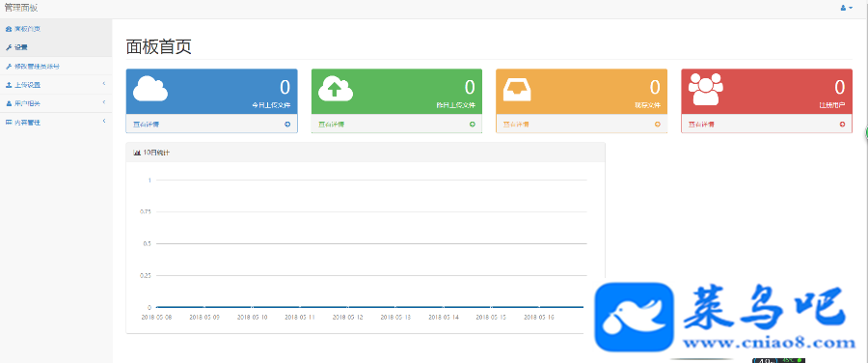Viewport: 868px width, 363px height.
Task: Open the user account dropdown in top bar
Action: 847,8
